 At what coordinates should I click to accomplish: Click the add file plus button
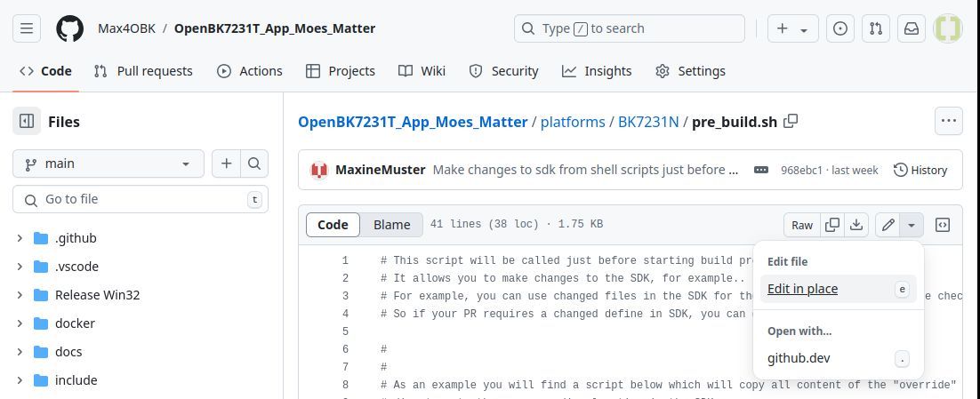tap(226, 164)
